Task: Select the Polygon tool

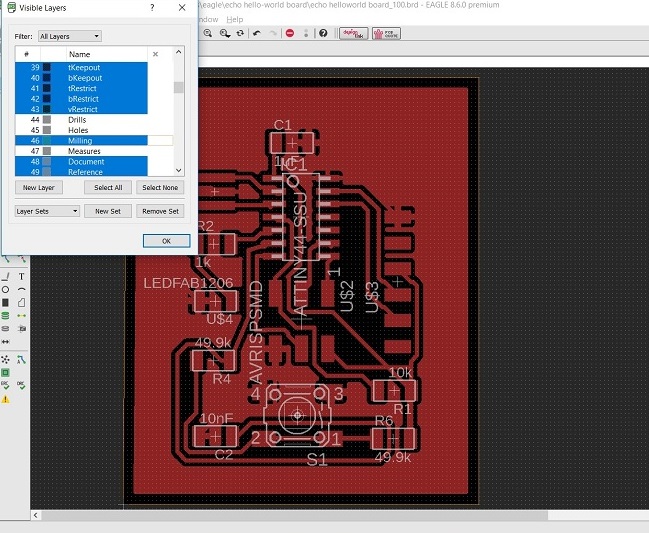Action: coord(22,303)
